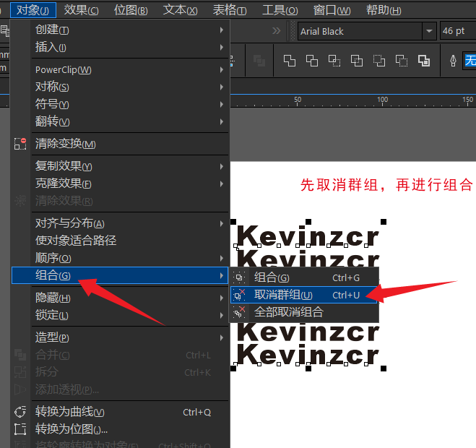Click the bottom Kevinzcr text object
Viewport: 476px width, 448px height.
308,354
